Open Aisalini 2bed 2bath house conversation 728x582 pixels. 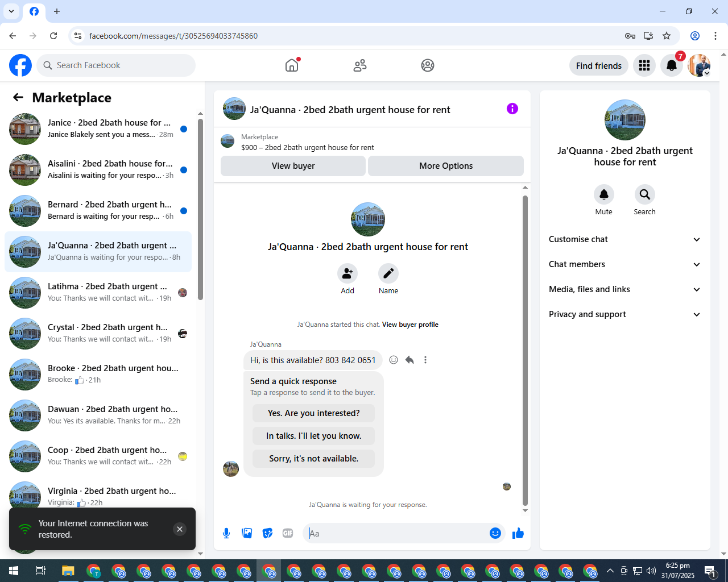pos(98,170)
